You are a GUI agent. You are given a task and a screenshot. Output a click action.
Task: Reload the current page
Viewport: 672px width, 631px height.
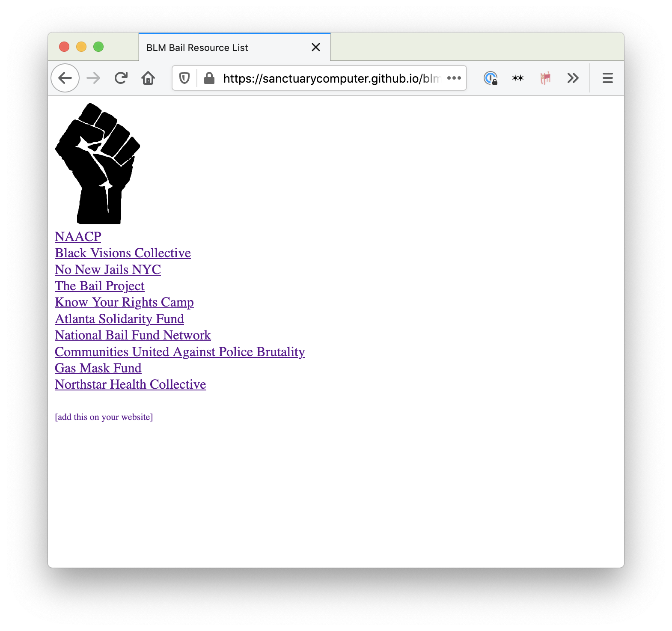pyautogui.click(x=121, y=78)
